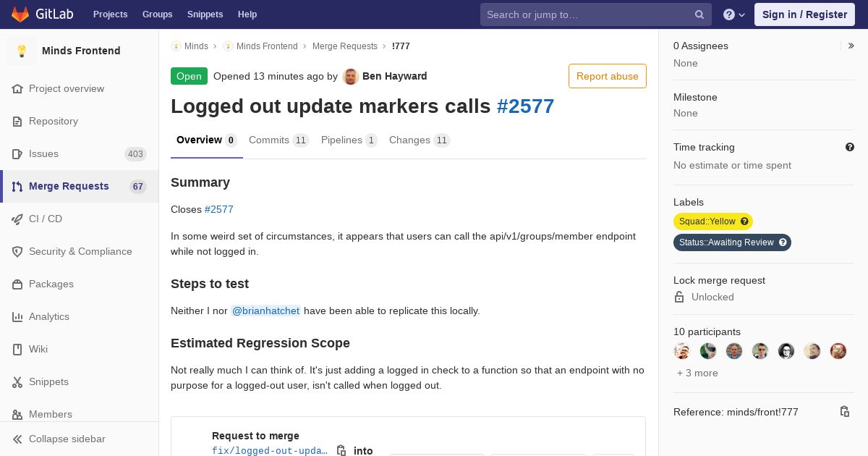The width and height of the screenshot is (868, 456).
Task: Click the Analytics chart icon
Action: (17, 317)
